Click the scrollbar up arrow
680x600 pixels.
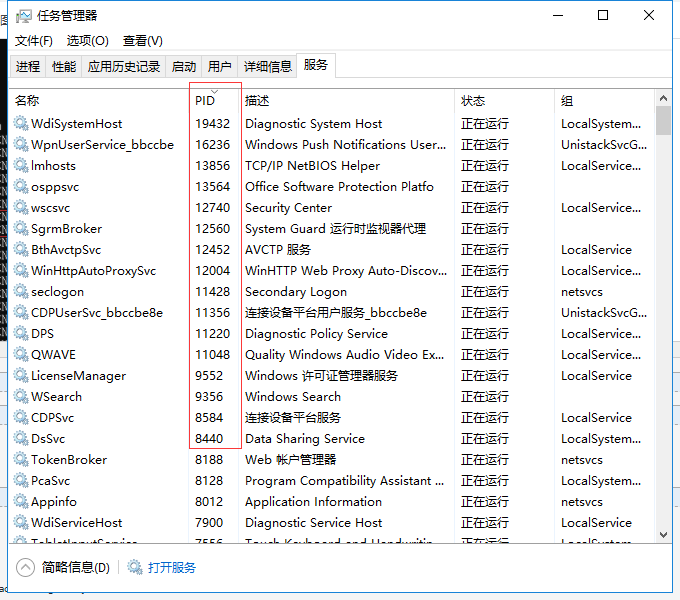click(x=663, y=98)
